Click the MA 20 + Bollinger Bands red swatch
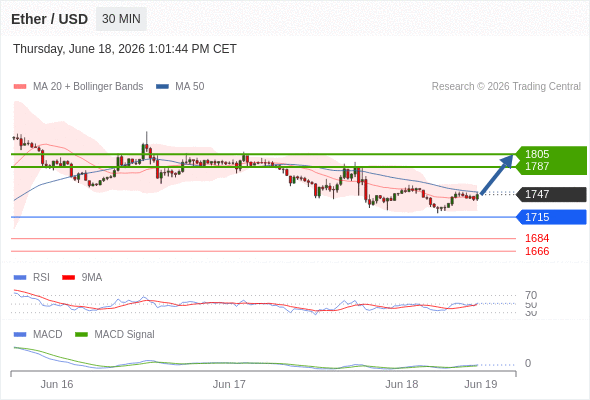Screen dimensions: 590x400 click(x=20, y=87)
